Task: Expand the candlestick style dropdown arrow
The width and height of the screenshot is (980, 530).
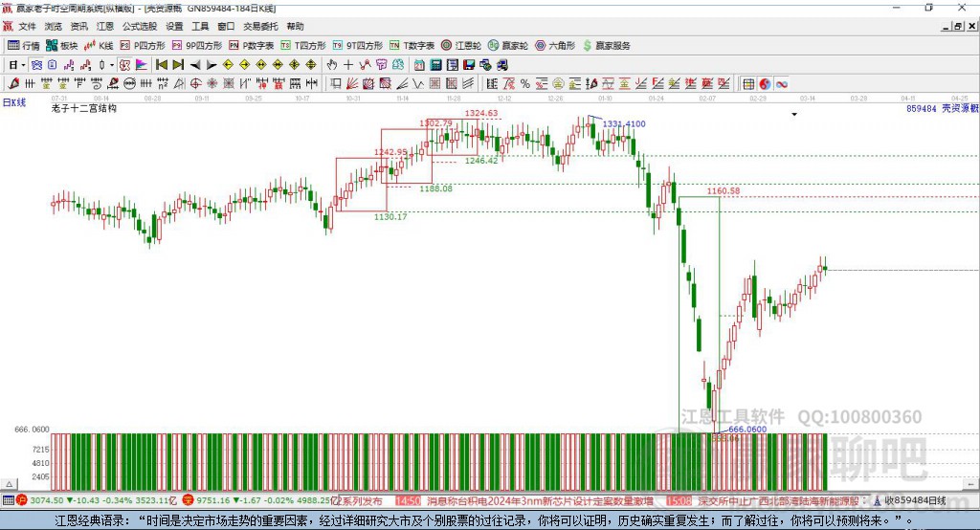Action: 112,65
